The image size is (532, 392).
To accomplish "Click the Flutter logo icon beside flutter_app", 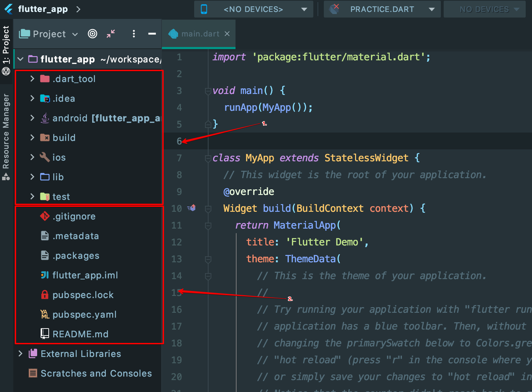I will tap(9, 9).
